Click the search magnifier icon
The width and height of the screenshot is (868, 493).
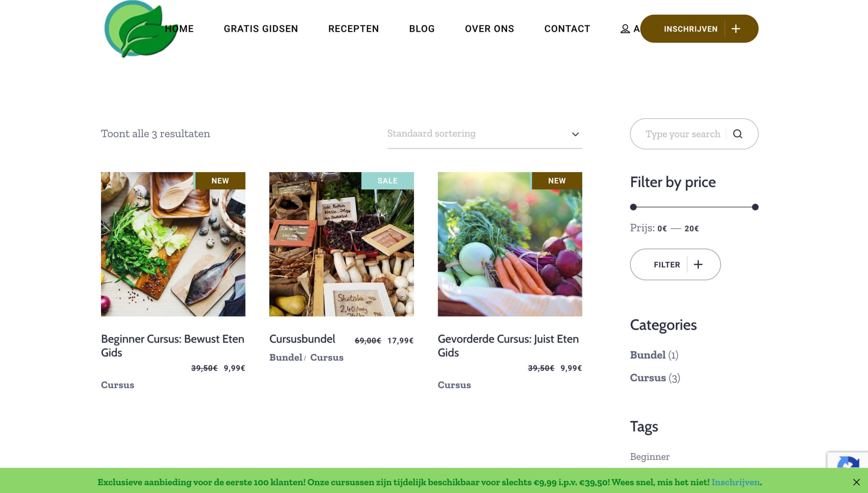(738, 133)
